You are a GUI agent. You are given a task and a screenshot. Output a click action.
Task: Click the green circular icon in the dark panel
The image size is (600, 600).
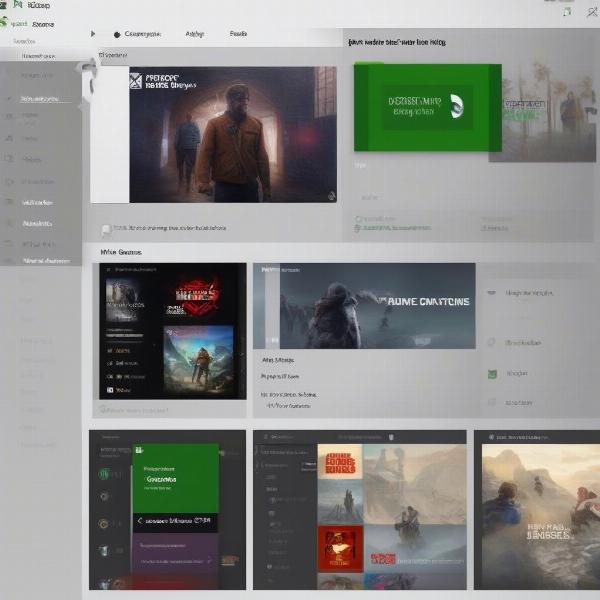tap(104, 474)
